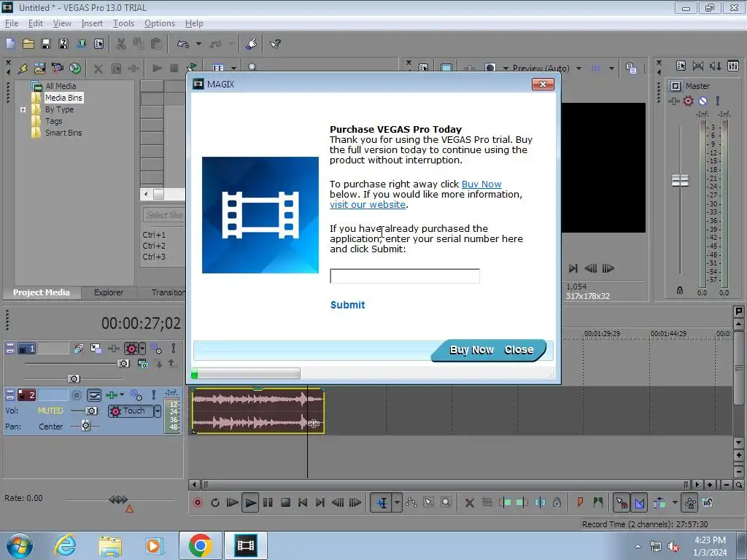
Task: Click the Stop button in transport bar
Action: (x=285, y=503)
